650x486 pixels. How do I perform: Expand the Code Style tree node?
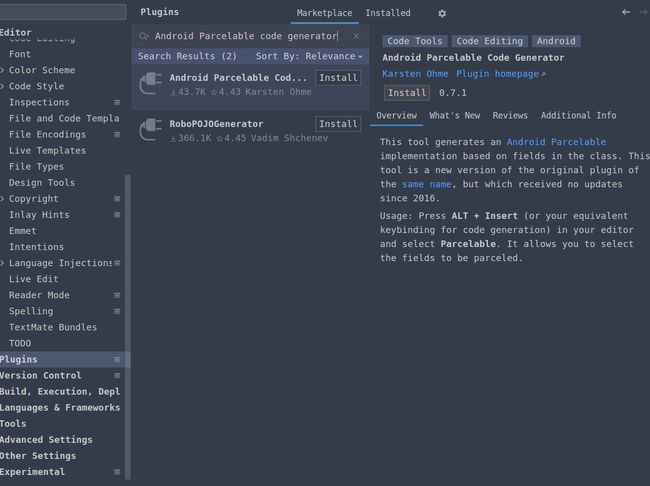2,86
